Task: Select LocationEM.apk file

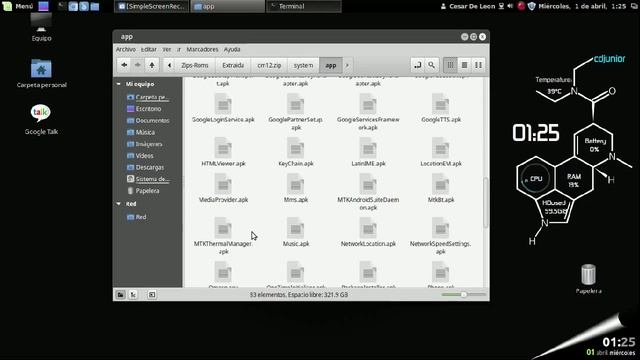Action: click(x=440, y=152)
